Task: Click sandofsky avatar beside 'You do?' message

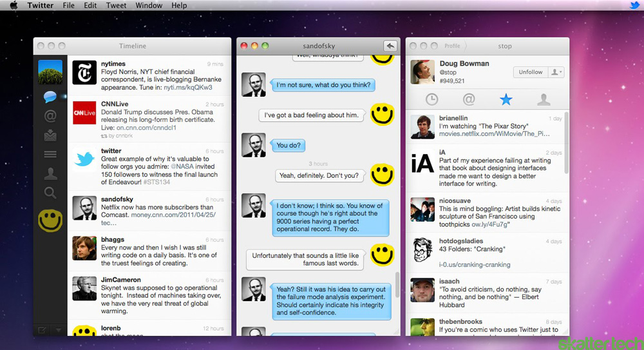Action: (x=253, y=145)
